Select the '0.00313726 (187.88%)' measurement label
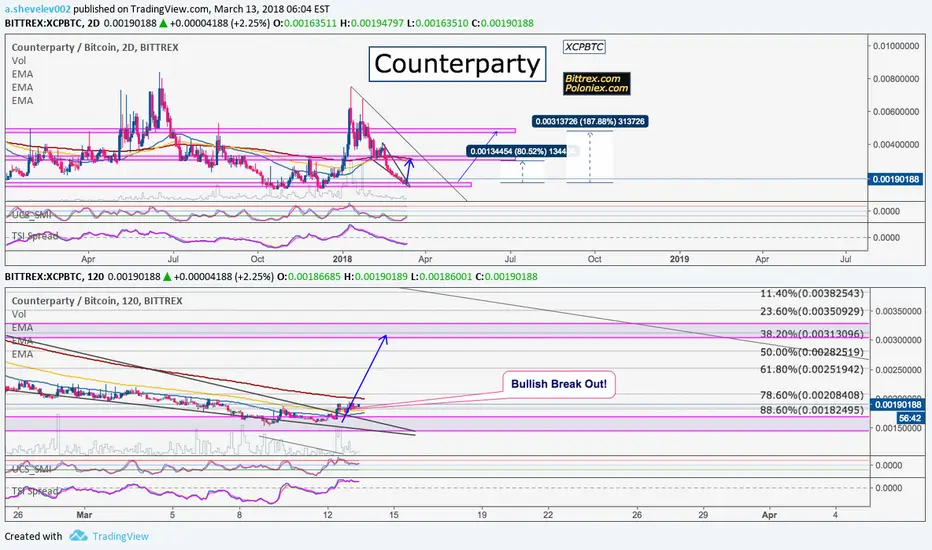Screen dimensions: 932x550 tap(590, 121)
